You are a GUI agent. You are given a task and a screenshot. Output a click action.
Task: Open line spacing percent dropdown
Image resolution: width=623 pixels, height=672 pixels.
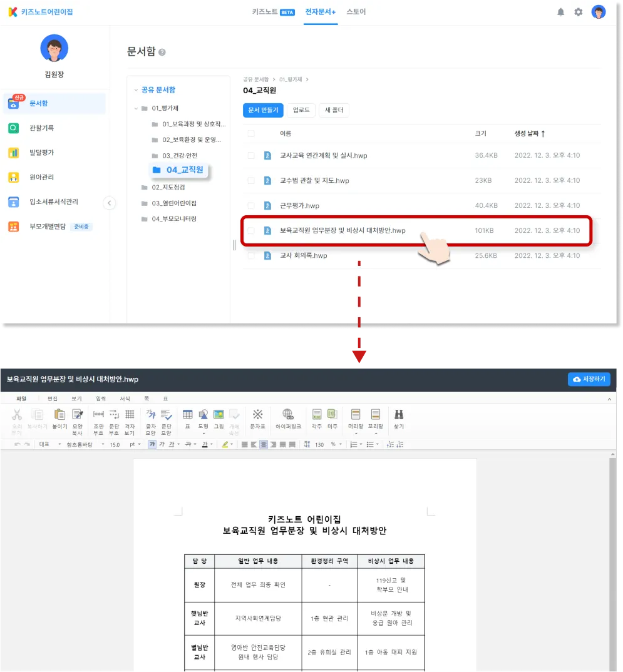coord(341,444)
